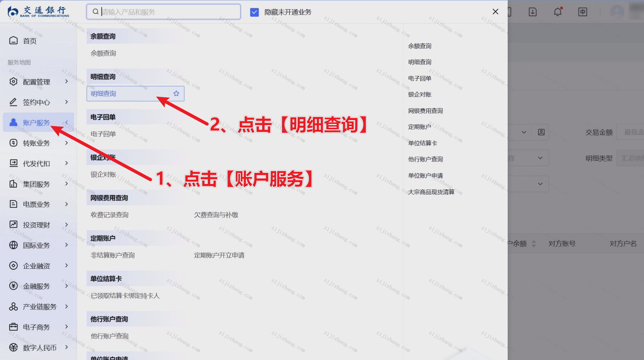Viewport: 644px width, 360px height.
Task: Open the 转账业务 sidebar menu
Action: pyautogui.click(x=36, y=143)
